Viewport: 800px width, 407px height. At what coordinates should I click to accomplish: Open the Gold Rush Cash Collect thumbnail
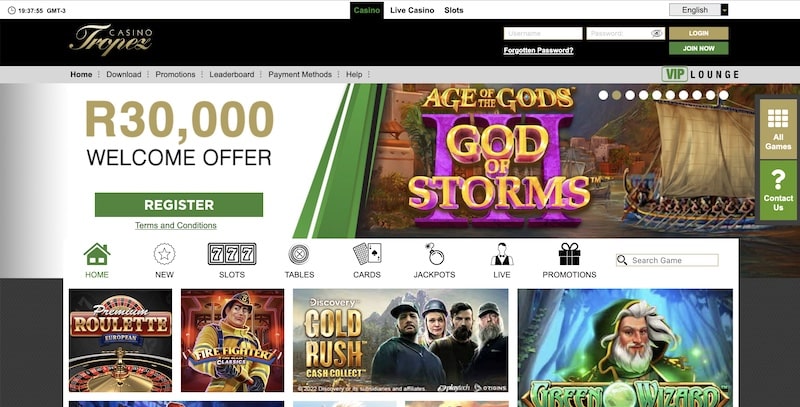[x=401, y=341]
